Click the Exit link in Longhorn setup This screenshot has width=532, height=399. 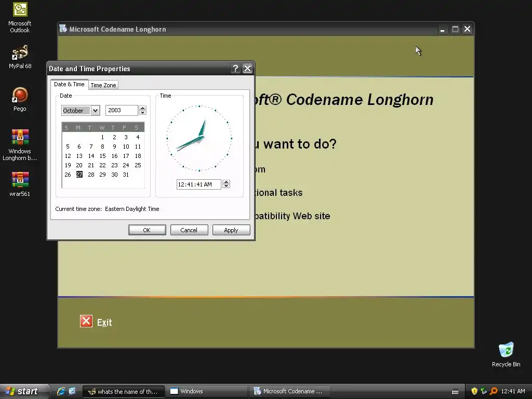click(x=104, y=322)
